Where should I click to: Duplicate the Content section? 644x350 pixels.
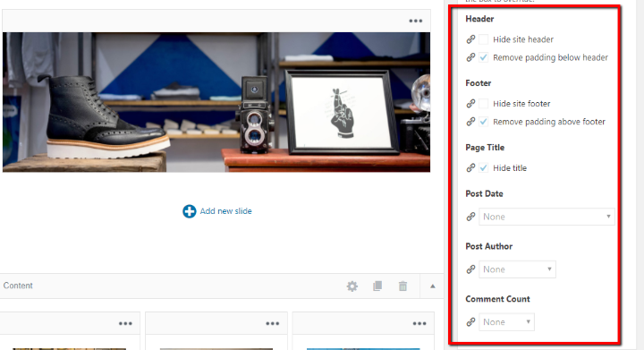point(377,286)
